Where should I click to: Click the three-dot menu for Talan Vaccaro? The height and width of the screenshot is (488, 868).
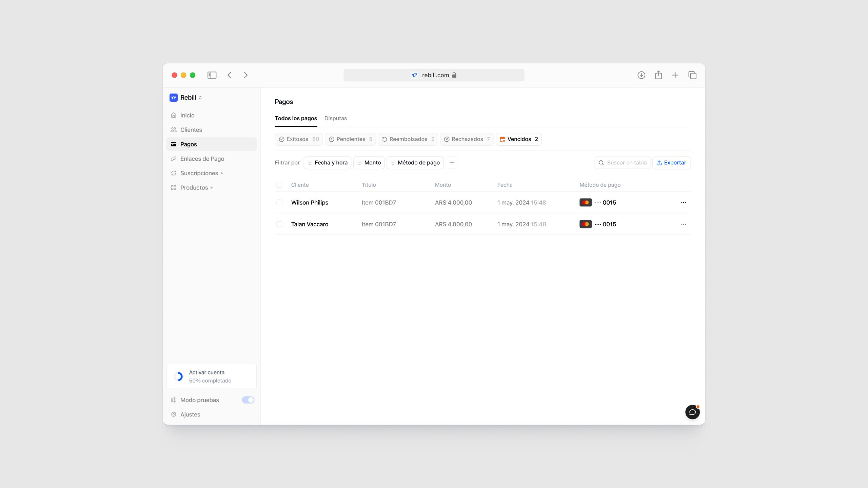pyautogui.click(x=683, y=224)
